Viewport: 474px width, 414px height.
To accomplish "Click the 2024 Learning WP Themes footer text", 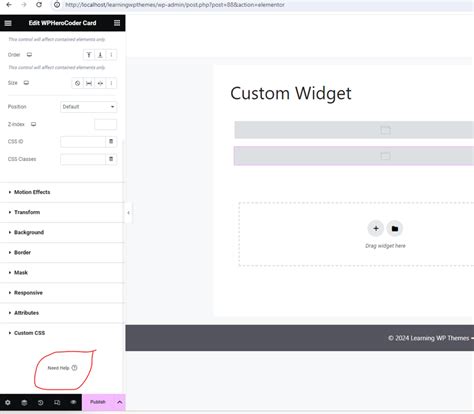I will (x=430, y=338).
